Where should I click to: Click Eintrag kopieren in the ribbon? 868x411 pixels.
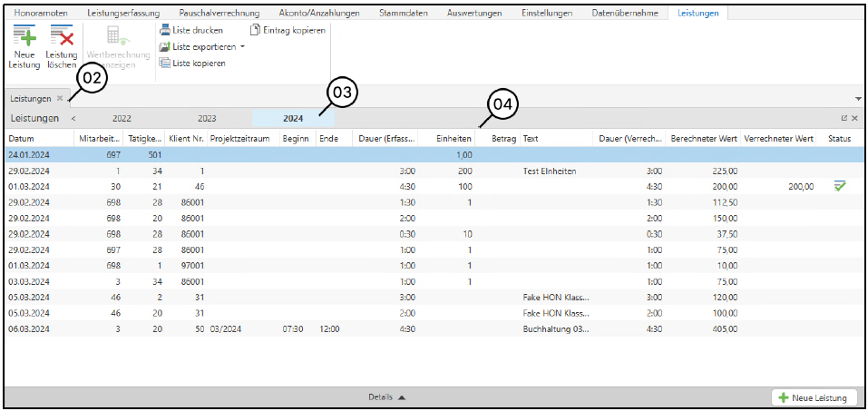[287, 30]
